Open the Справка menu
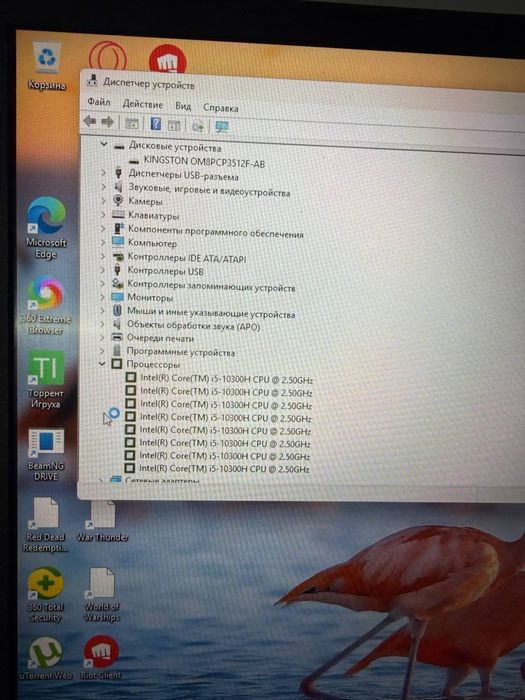This screenshot has height=700, width=525. click(x=221, y=108)
